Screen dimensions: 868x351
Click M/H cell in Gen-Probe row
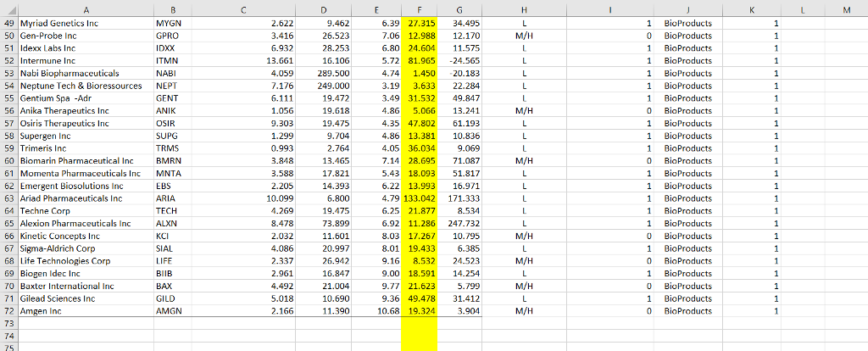(524, 36)
